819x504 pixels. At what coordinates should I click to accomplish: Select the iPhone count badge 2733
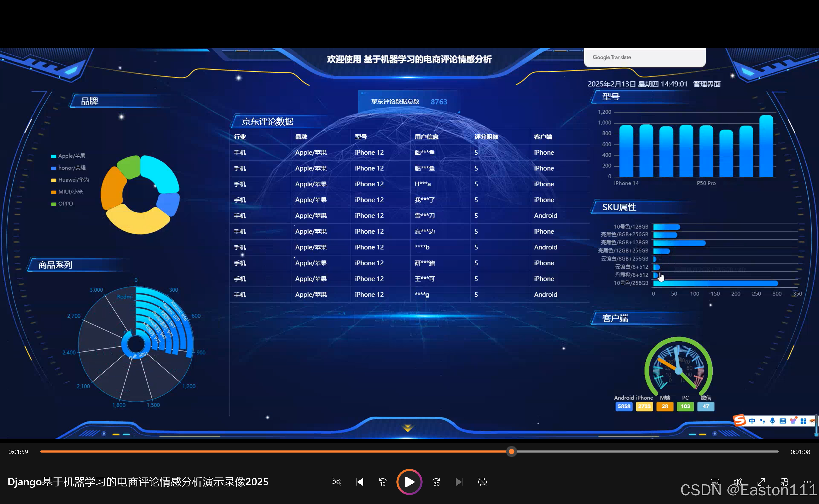click(644, 406)
